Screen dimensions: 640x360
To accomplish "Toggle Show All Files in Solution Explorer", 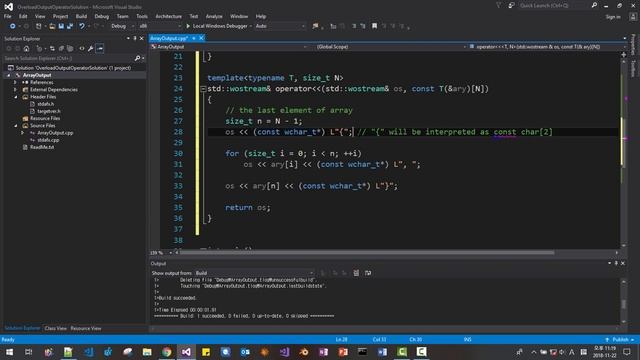I will (70, 49).
